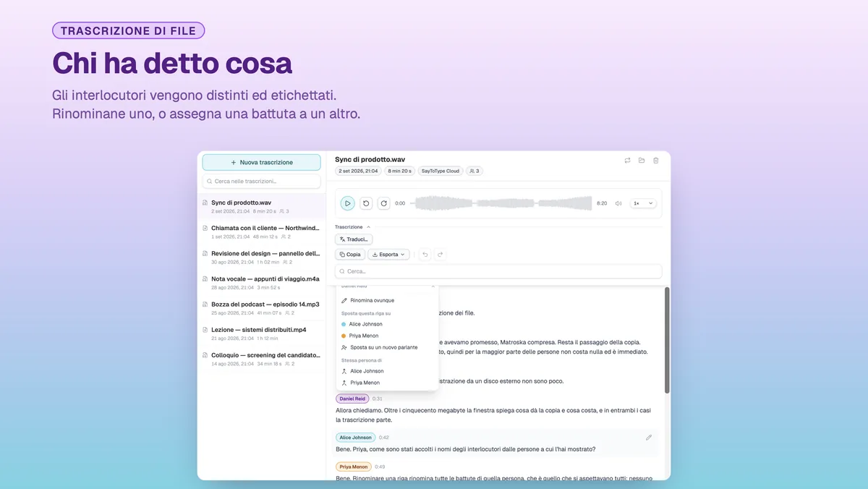
Task: Click the plus icon on Nuova trascrizione
Action: point(233,163)
